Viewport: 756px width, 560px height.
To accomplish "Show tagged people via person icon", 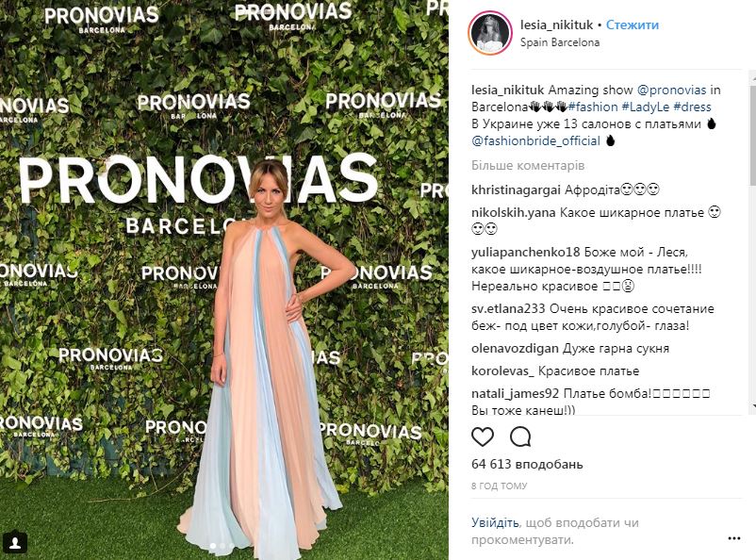I will point(15,544).
